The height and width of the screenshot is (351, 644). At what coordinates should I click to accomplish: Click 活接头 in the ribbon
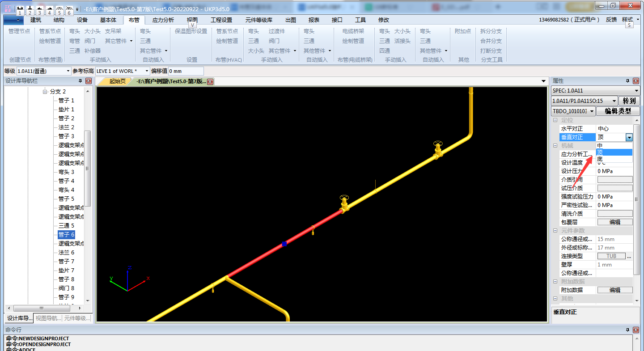click(x=402, y=41)
